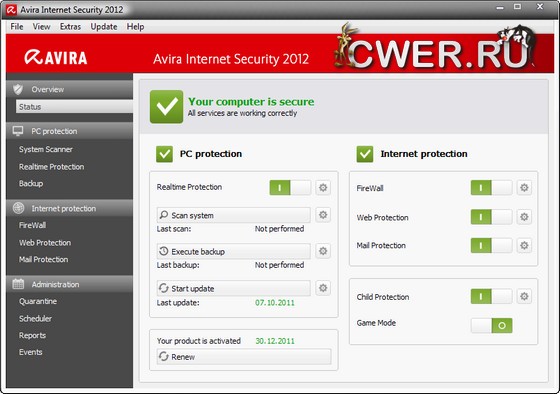This screenshot has width=560, height=394.
Task: Click the Start update button
Action: tap(234, 288)
